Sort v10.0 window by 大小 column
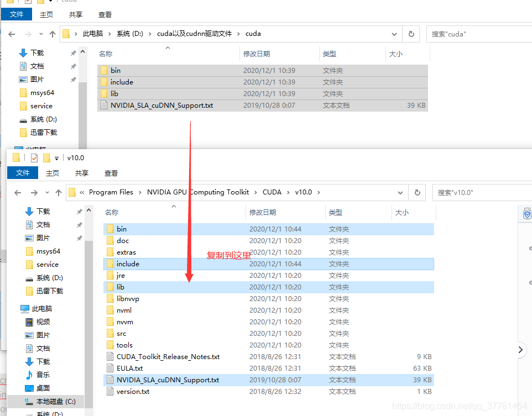532x416 pixels. pyautogui.click(x=402, y=213)
